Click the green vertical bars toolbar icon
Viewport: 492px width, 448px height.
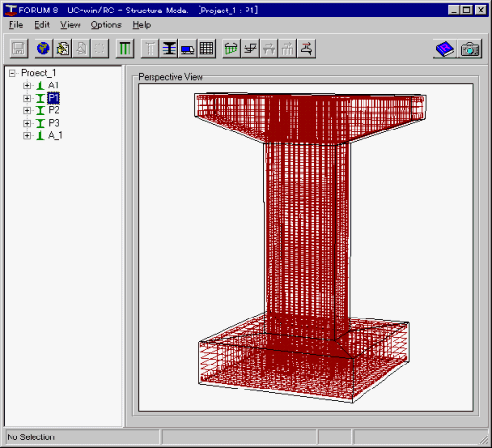pyautogui.click(x=125, y=49)
